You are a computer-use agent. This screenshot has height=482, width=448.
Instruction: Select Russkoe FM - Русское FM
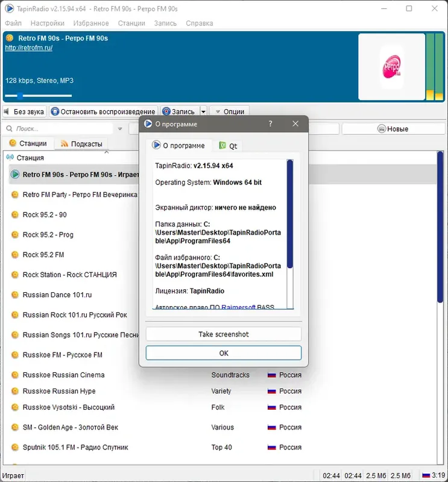[63, 355]
